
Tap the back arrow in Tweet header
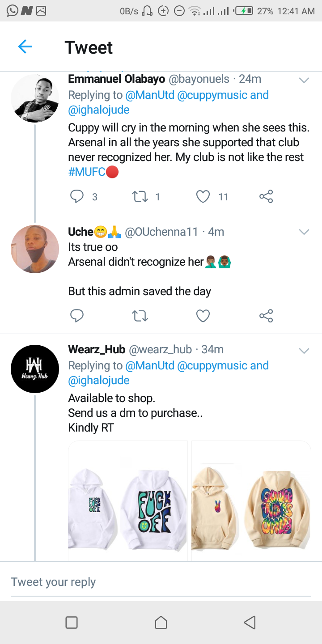point(25,47)
